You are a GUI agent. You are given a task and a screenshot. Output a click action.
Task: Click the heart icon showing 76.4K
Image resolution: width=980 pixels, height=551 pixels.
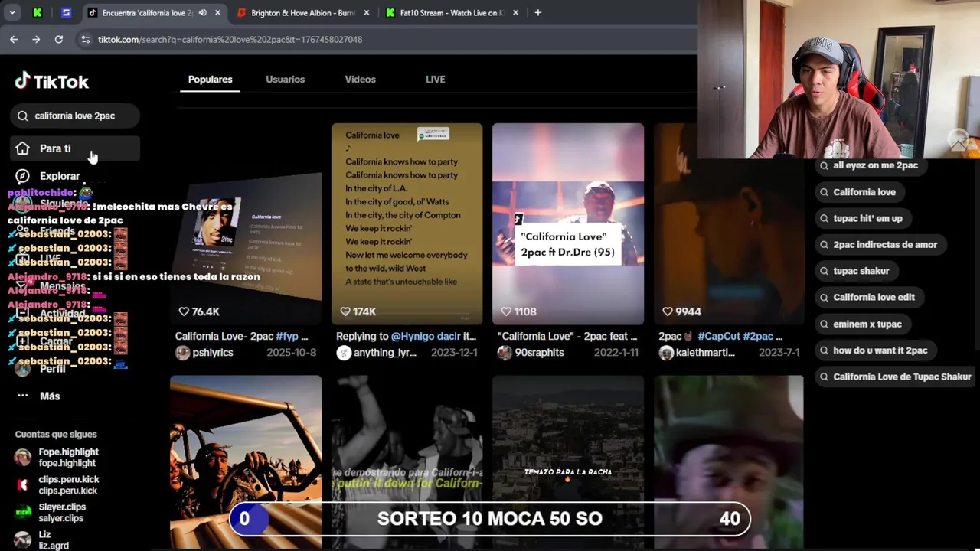tap(184, 311)
